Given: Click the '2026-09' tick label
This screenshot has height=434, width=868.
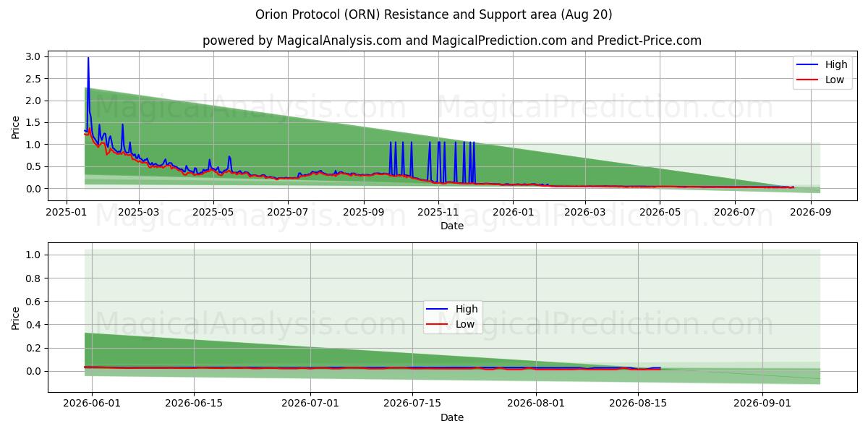Looking at the screenshot, I should coord(809,212).
